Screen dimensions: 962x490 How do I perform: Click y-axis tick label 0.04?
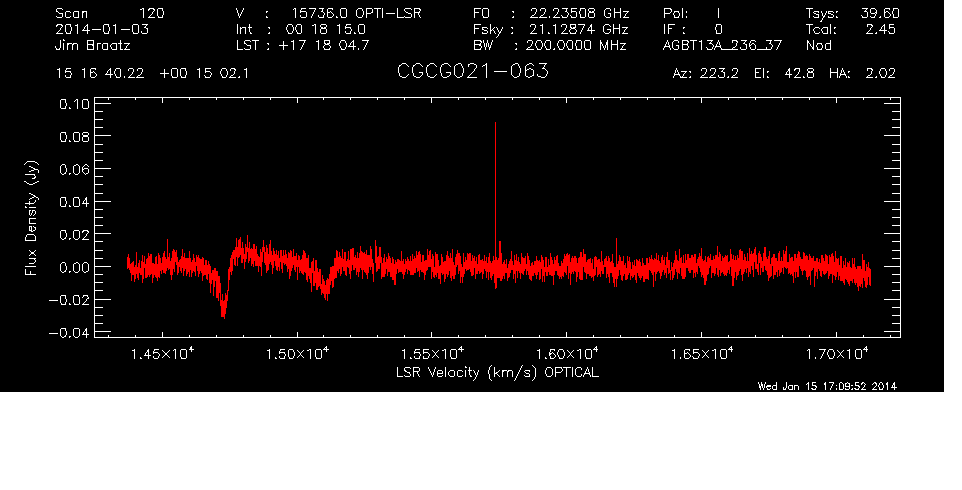point(74,202)
